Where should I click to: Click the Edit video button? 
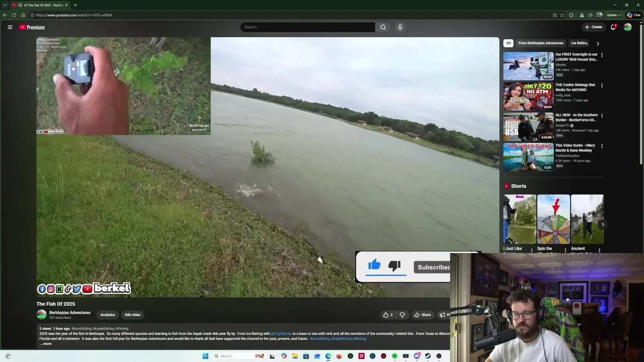point(133,315)
